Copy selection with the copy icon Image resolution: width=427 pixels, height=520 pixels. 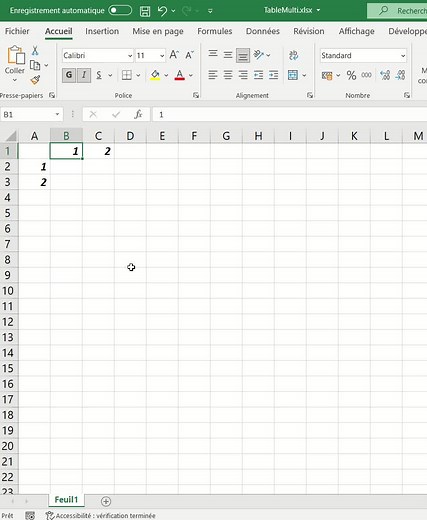pos(35,65)
